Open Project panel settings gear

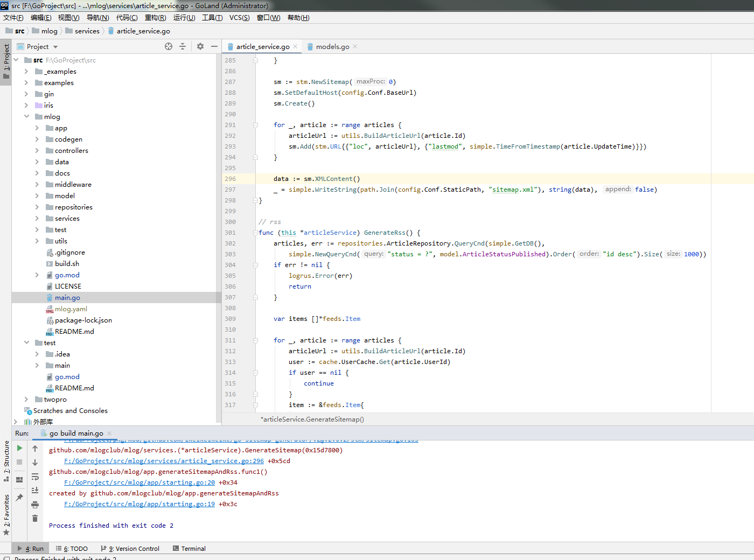(200, 46)
